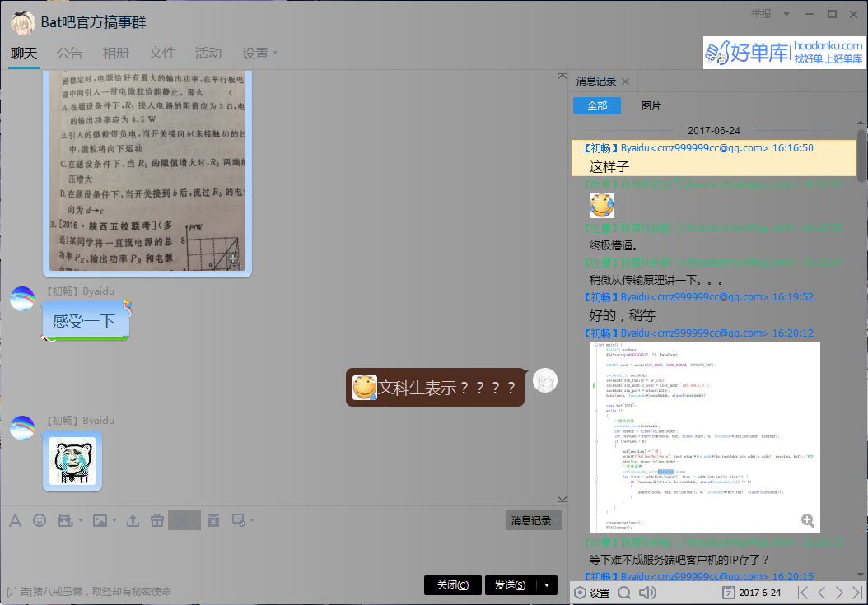Open the physics exam photo in chat
The height and width of the screenshot is (605, 868).
(147, 173)
